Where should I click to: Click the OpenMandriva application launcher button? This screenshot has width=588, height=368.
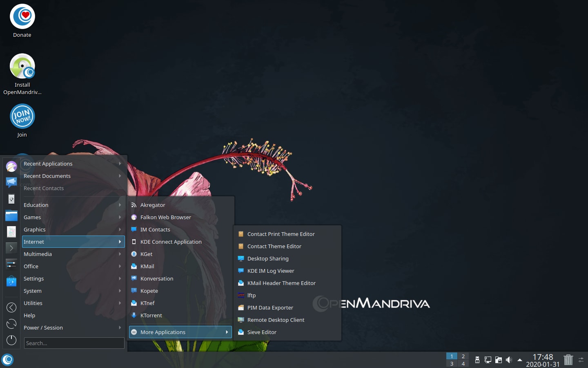coord(7,360)
